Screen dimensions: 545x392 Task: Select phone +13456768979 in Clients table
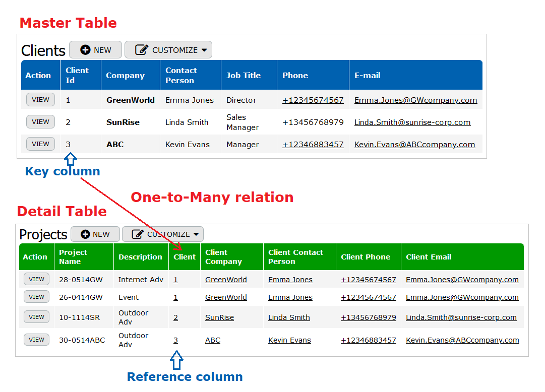(313, 122)
